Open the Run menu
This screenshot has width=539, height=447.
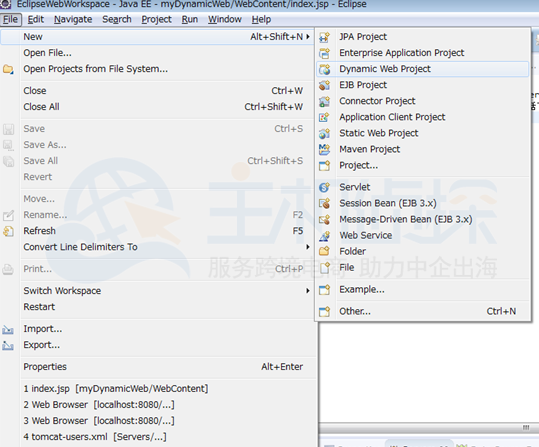click(x=190, y=20)
